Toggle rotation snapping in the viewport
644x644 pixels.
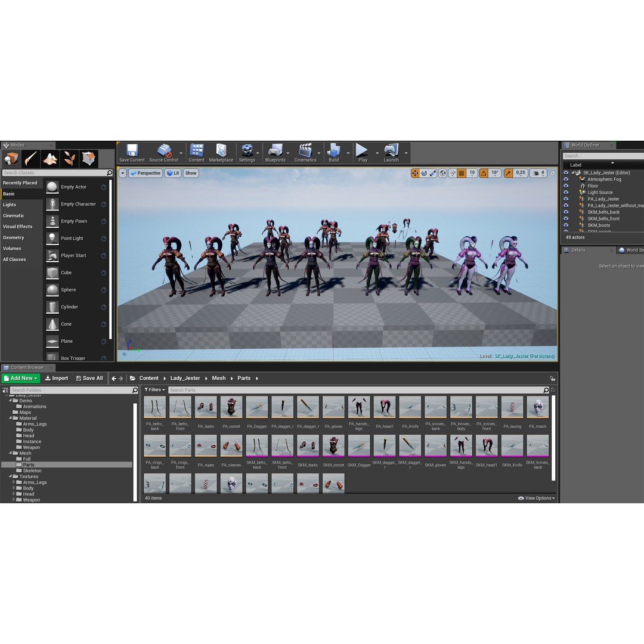point(484,174)
